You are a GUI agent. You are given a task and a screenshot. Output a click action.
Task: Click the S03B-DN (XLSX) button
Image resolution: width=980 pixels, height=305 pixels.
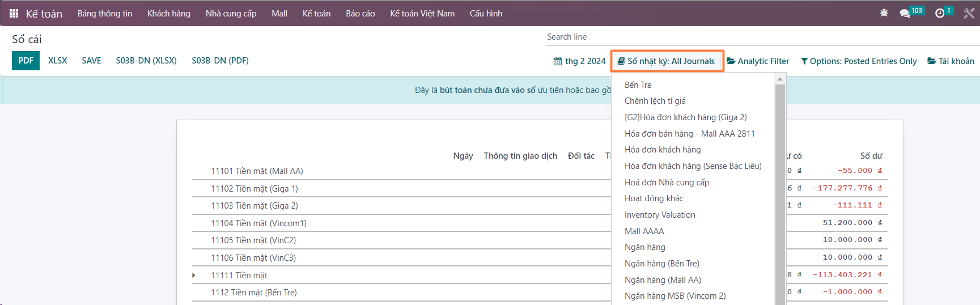tap(146, 61)
